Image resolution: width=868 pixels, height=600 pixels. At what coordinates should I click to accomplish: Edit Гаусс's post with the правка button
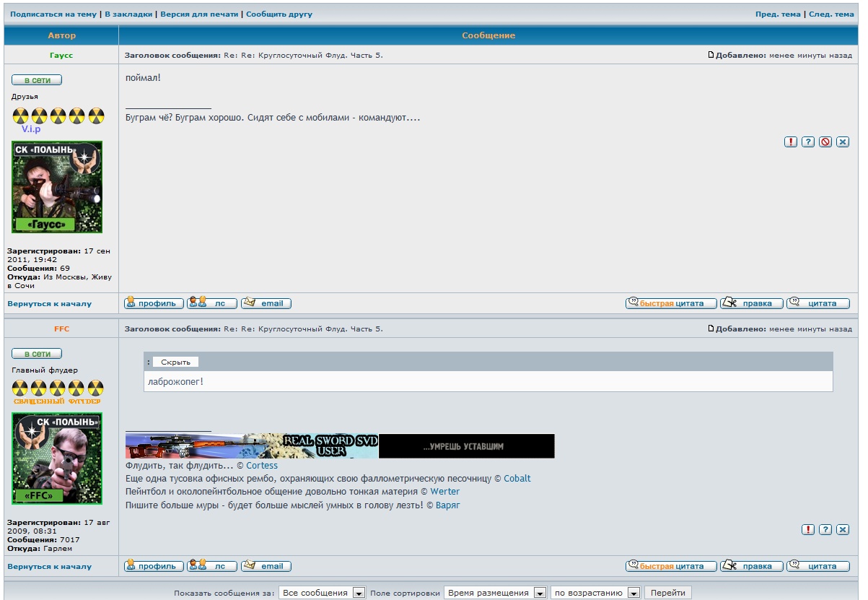coord(752,303)
